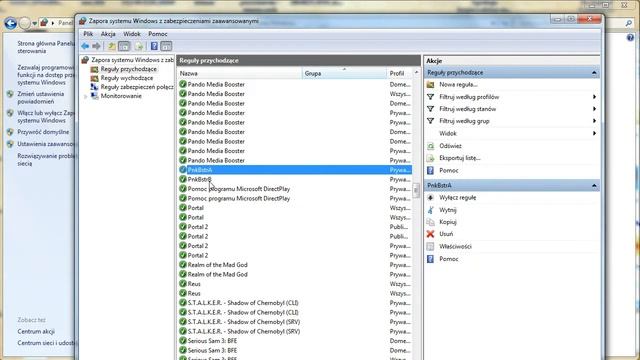Screen dimensions: 640x360
Task: Open the Widok menu in menu bar
Action: [x=132, y=34]
